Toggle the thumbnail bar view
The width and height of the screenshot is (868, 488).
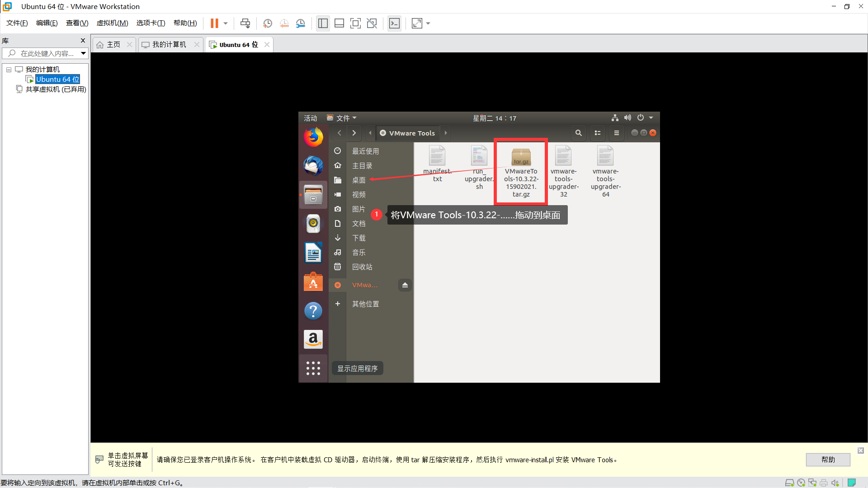[339, 23]
